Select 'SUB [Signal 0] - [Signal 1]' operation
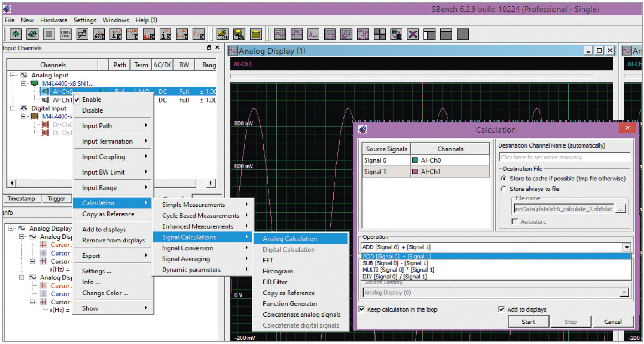The image size is (644, 344). 496,263
